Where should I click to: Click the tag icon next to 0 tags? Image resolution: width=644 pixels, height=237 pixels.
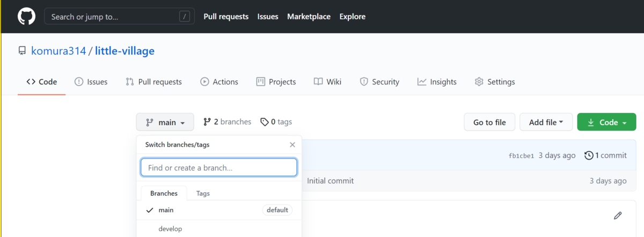[265, 122]
